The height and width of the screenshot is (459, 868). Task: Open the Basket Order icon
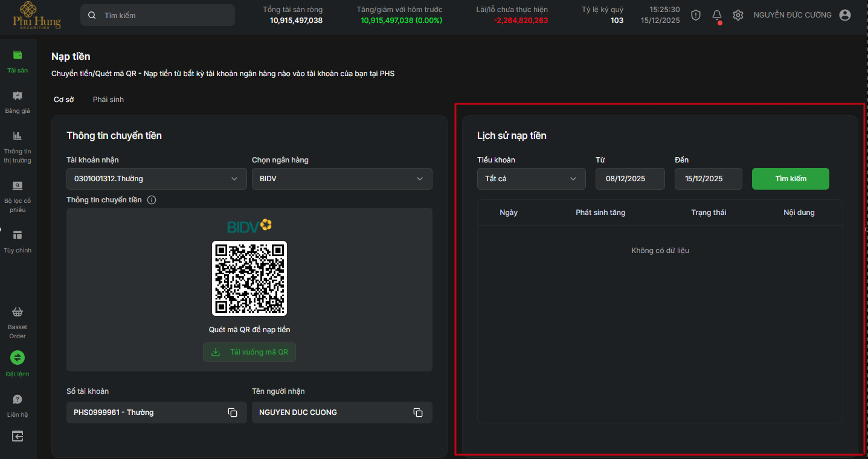[x=18, y=312]
